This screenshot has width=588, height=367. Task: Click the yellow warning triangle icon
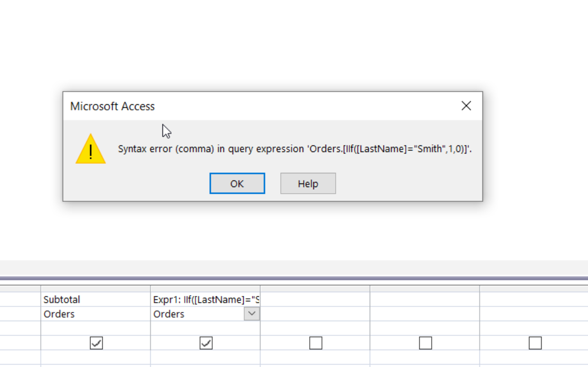pyautogui.click(x=91, y=149)
